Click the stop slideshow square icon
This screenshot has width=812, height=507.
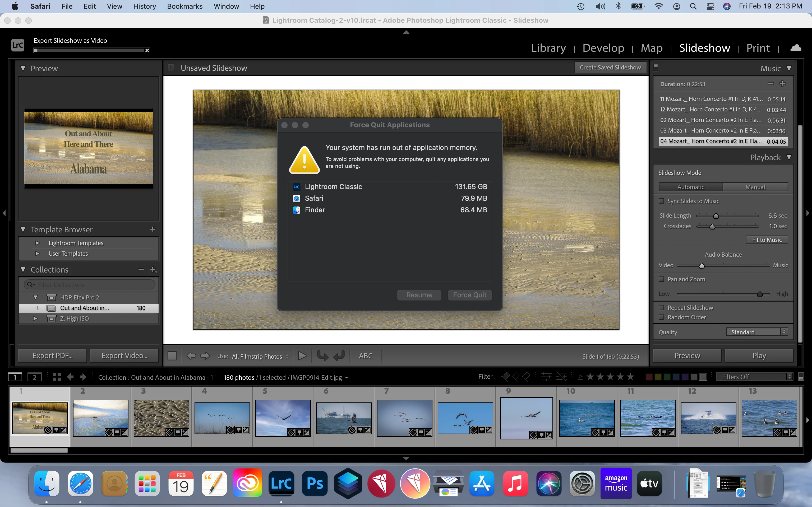(x=172, y=356)
